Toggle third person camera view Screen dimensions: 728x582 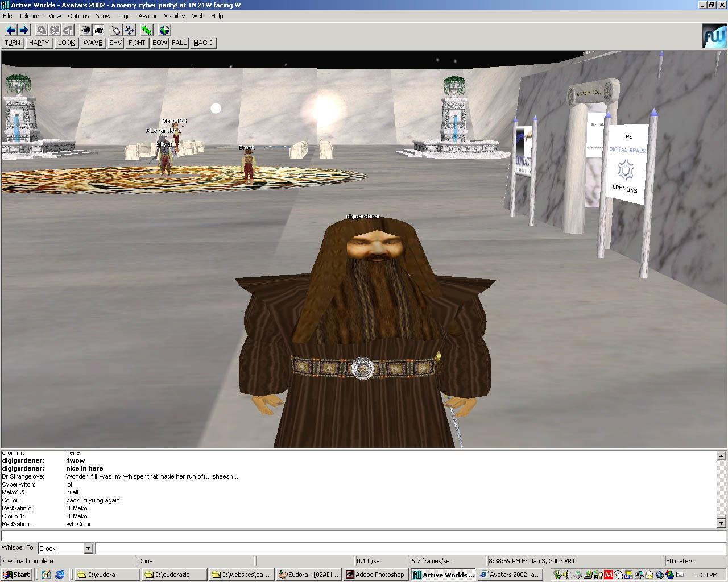click(98, 30)
